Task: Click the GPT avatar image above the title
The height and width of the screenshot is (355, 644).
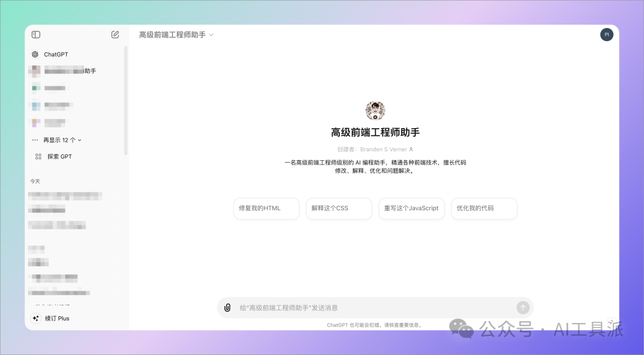Action: point(375,110)
